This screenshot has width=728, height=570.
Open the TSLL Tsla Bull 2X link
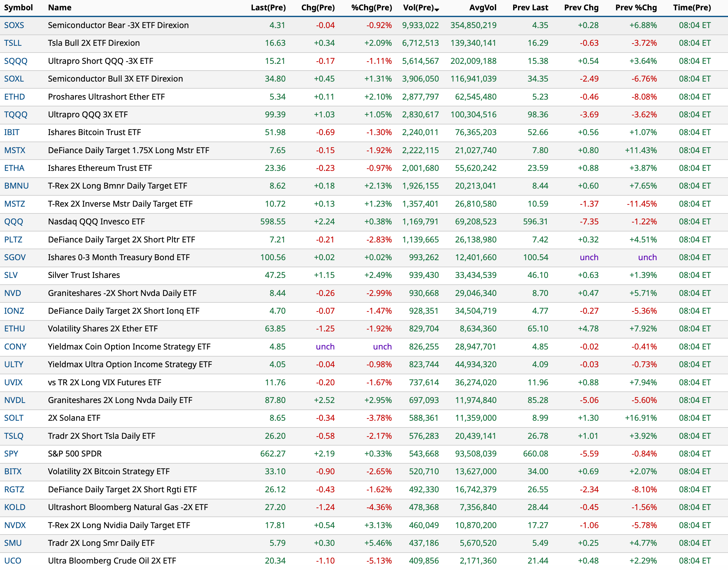coord(13,43)
